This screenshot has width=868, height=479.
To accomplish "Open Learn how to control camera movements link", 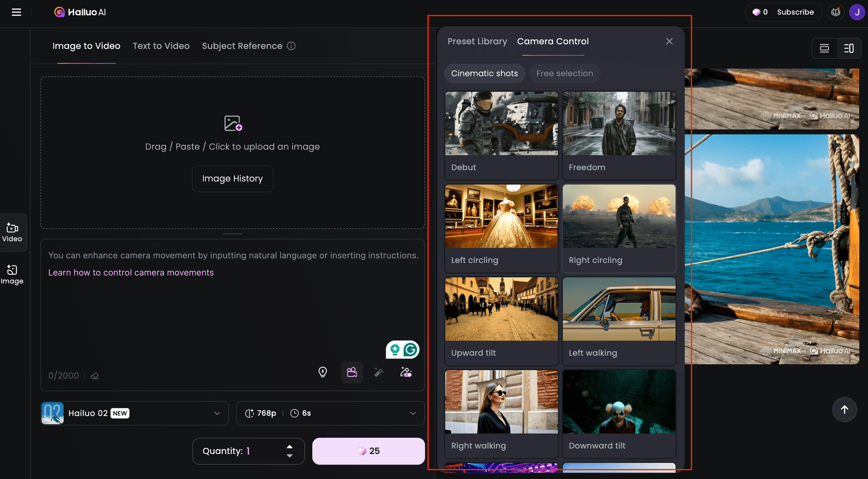I will pos(131,272).
